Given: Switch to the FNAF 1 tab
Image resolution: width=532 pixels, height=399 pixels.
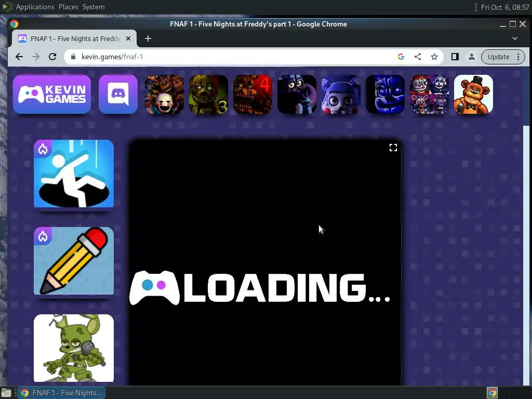Looking at the screenshot, I should coord(75,38).
